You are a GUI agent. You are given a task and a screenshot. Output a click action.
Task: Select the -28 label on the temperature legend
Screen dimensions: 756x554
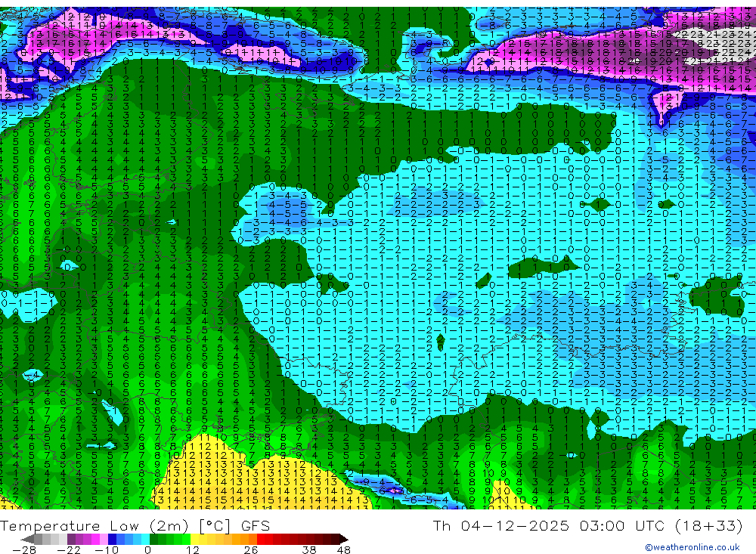(x=24, y=550)
